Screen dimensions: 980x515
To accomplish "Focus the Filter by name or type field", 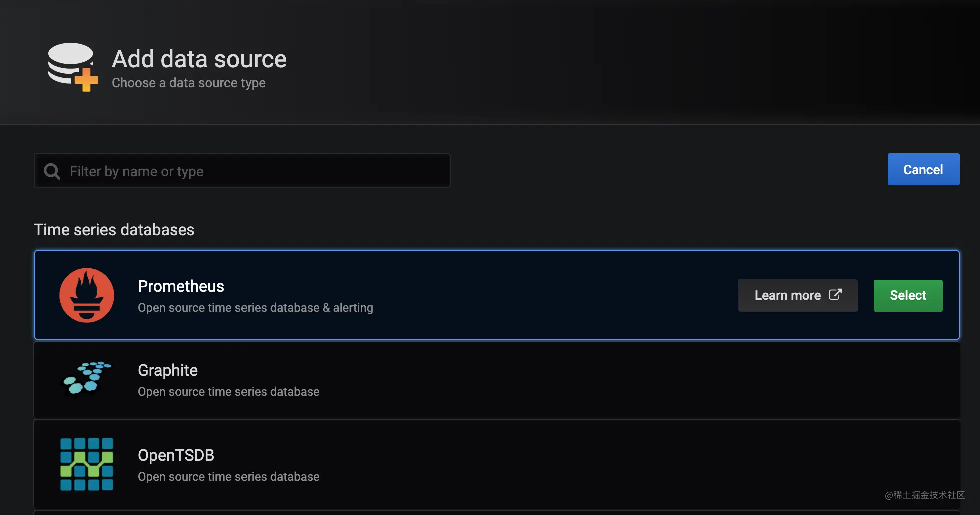I will (x=242, y=171).
